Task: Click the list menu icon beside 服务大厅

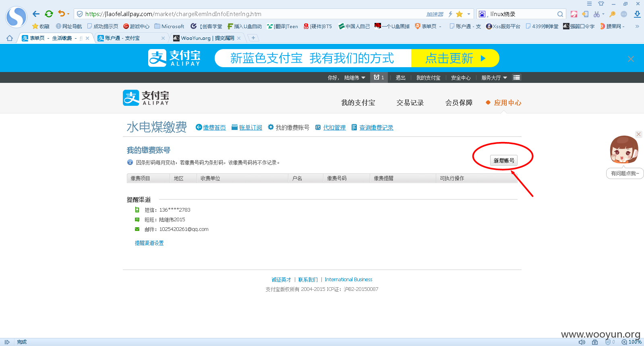Action: point(517,77)
